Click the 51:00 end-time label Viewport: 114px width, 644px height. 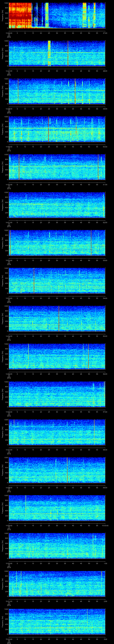[105, 184]
